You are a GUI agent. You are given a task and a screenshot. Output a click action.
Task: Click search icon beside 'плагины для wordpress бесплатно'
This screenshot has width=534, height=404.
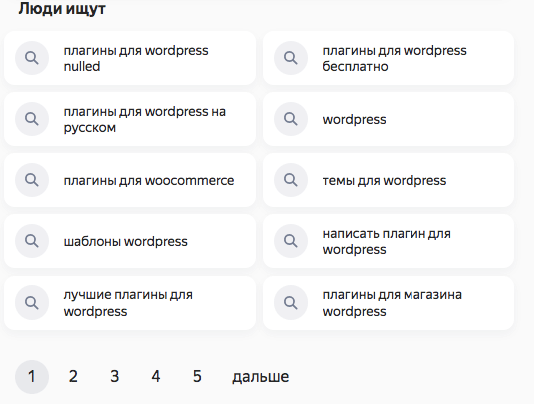point(291,58)
